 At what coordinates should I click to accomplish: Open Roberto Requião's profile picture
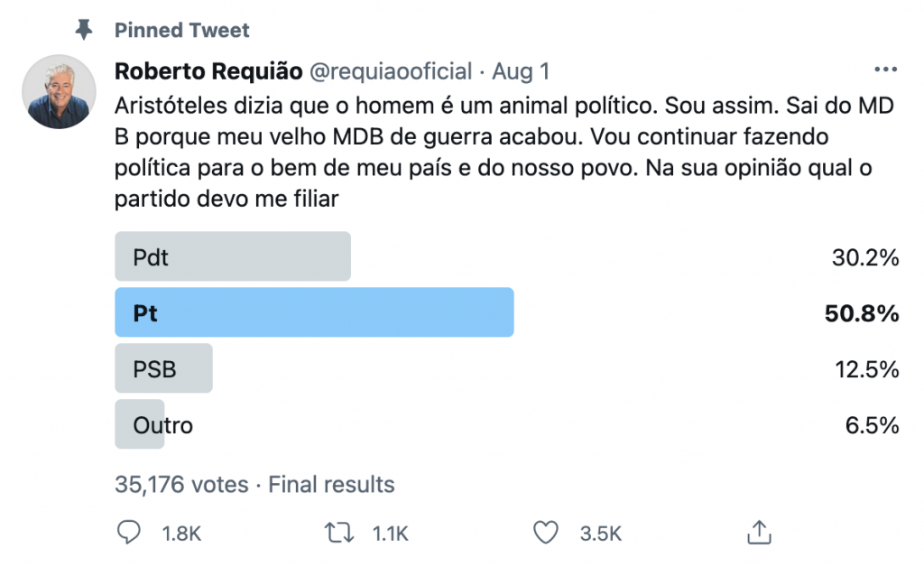59,91
